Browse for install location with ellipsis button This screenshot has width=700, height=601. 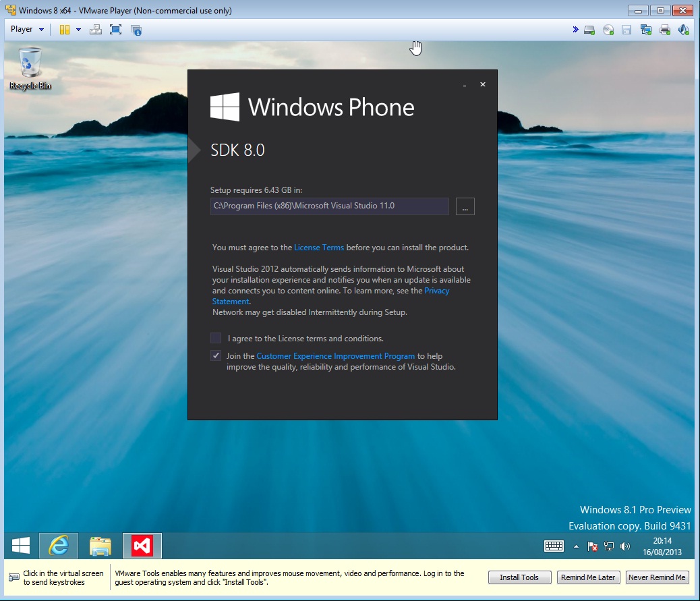pos(465,206)
